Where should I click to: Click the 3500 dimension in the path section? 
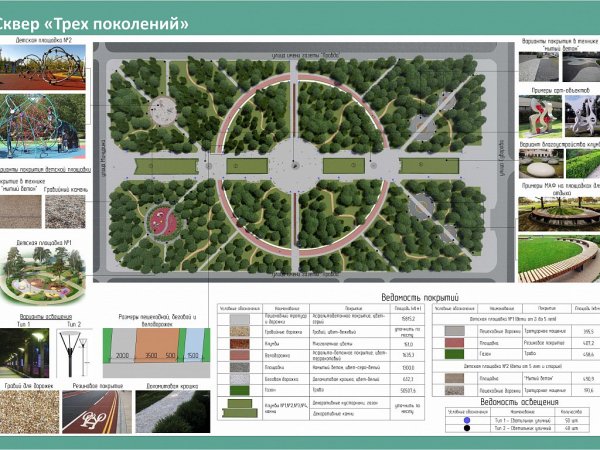tap(151, 355)
